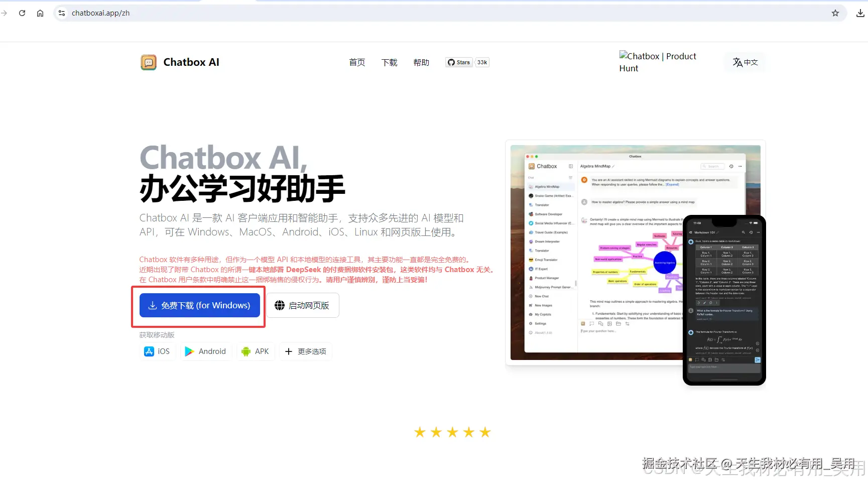Start a New Chat in the sidebar
The image size is (868, 483).
coord(541,296)
